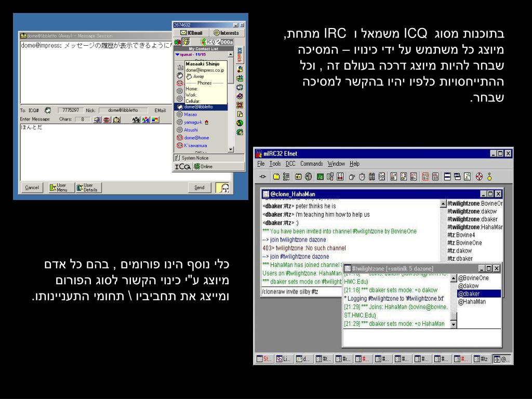Click the User Details button
The image size is (532, 399).
tap(88, 187)
